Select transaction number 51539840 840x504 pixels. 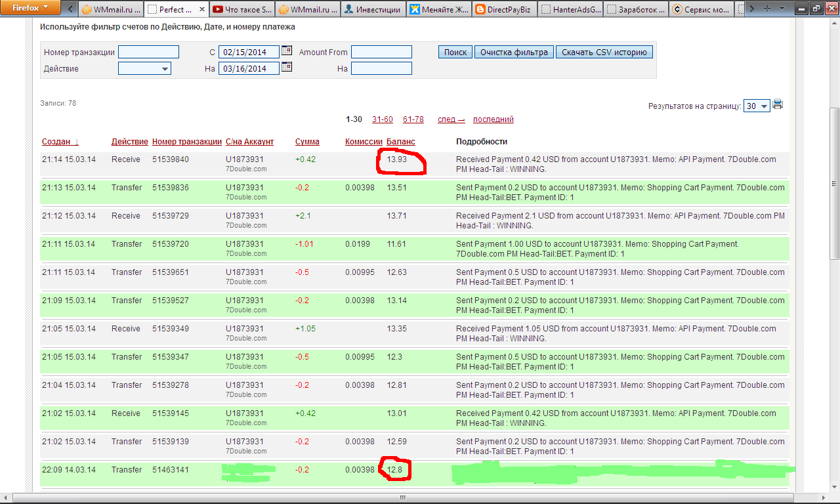click(171, 159)
